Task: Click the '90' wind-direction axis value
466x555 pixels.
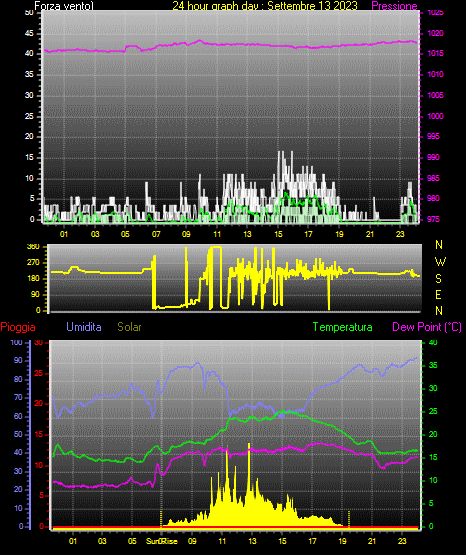Action: 36,294
